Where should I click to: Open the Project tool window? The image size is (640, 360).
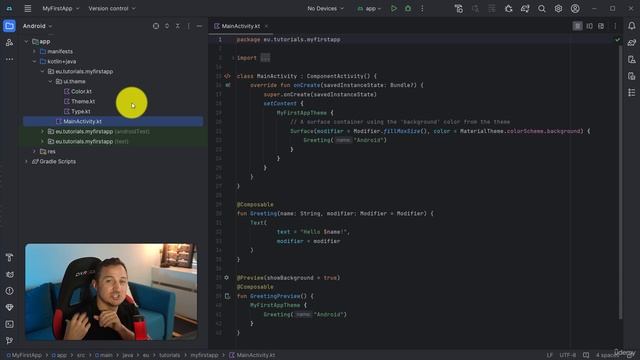pyautogui.click(x=9, y=26)
